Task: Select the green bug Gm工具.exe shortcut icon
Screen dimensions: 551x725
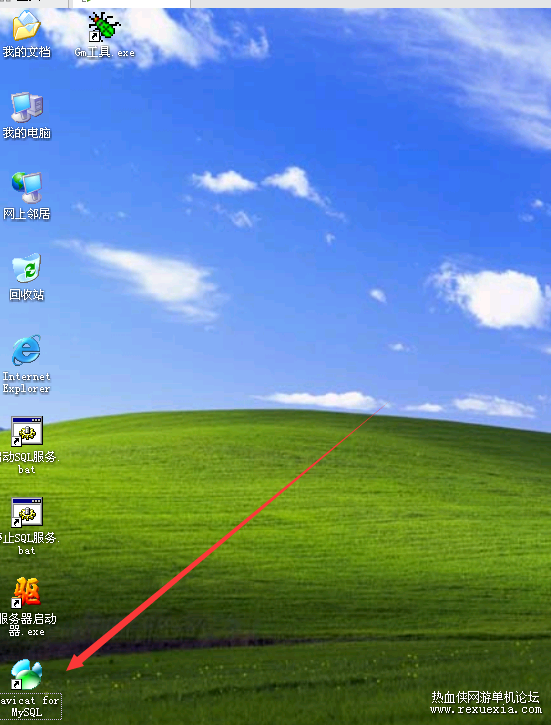Action: tap(104, 27)
